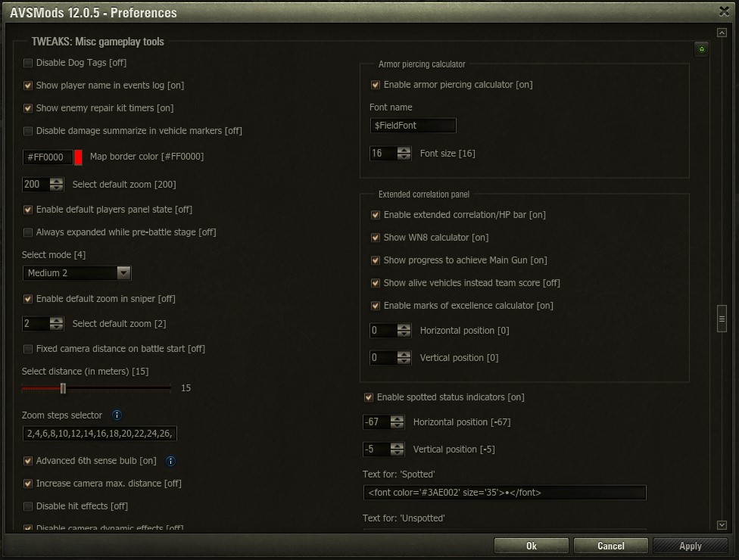Click the Select distance slider handle
The height and width of the screenshot is (560, 739).
[x=64, y=388]
